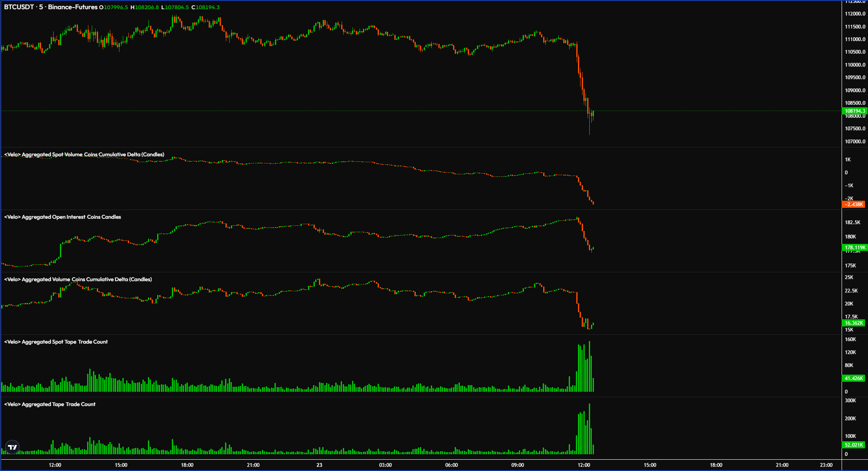Click the 178.119K open interest value label
Image resolution: width=868 pixels, height=471 pixels.
pos(854,248)
